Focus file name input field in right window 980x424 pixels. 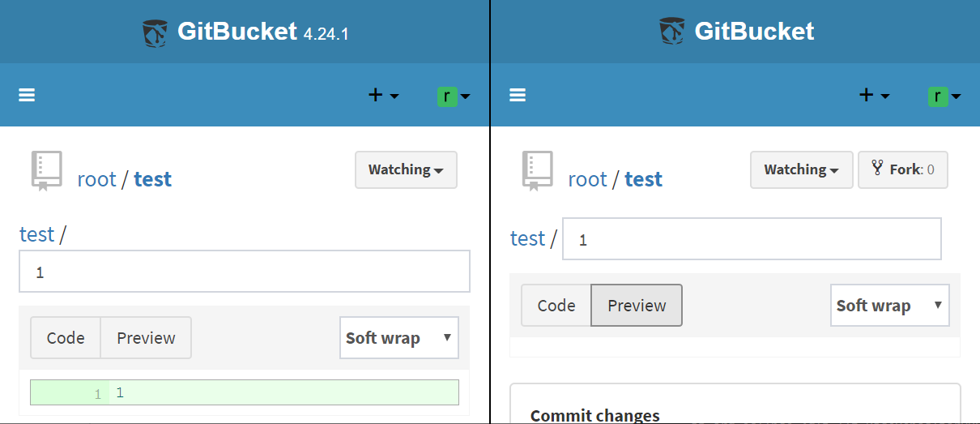click(x=752, y=239)
